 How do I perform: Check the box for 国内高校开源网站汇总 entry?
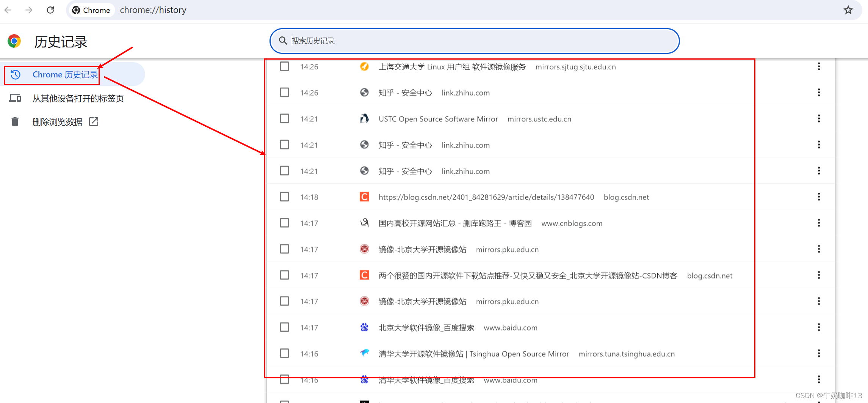pos(284,223)
